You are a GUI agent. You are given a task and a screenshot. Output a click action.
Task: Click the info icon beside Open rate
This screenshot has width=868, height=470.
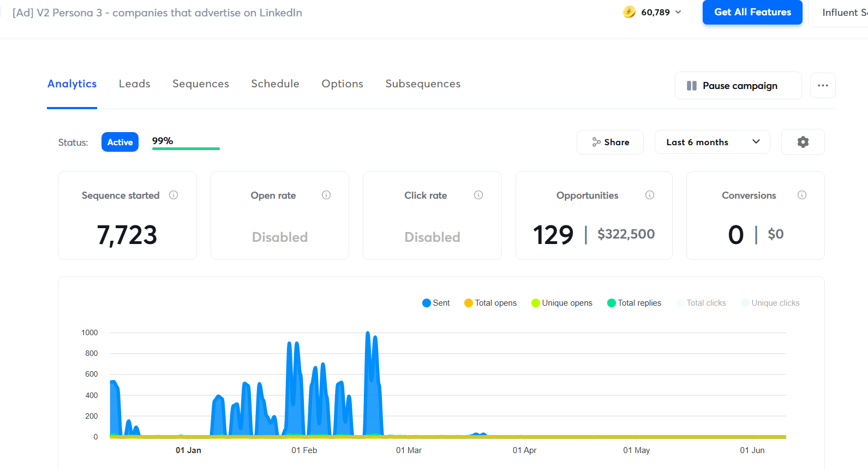point(326,195)
